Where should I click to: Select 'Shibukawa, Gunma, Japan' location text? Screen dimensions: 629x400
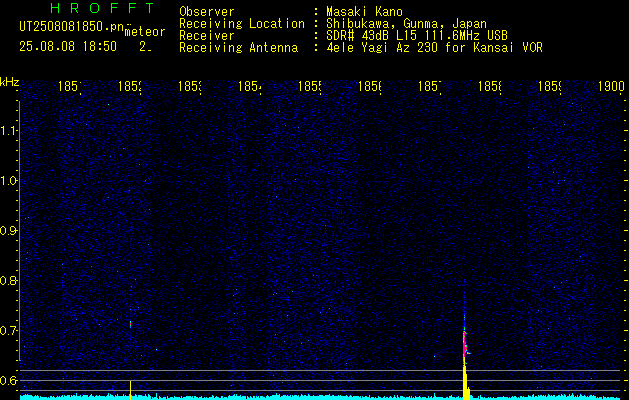pos(406,24)
